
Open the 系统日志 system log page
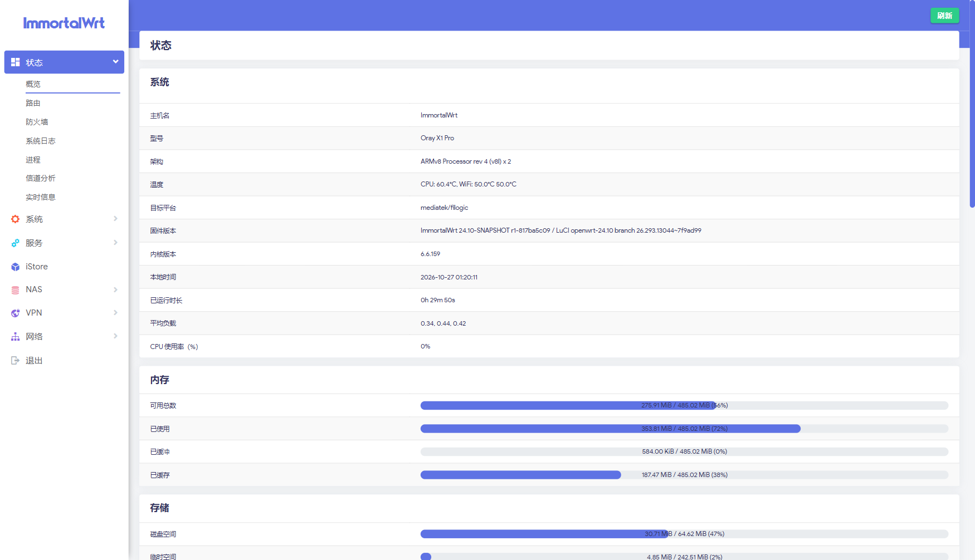coord(41,141)
